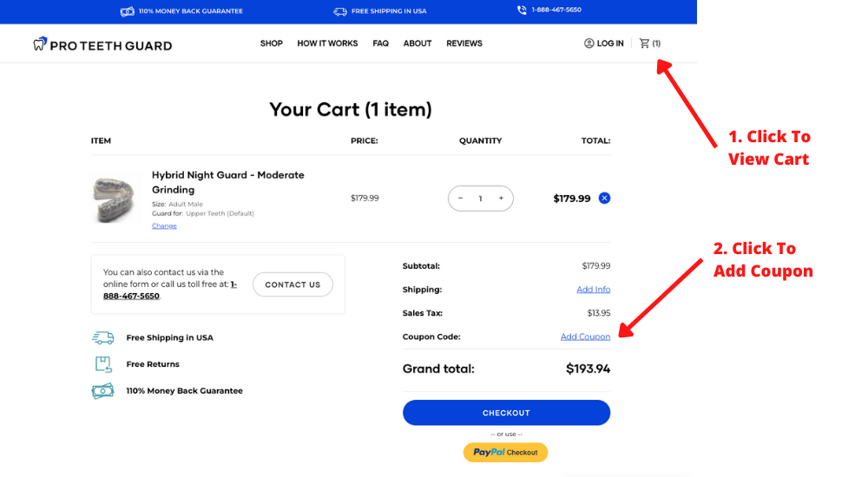
Task: Open the shopping cart icon in header
Action: point(645,43)
